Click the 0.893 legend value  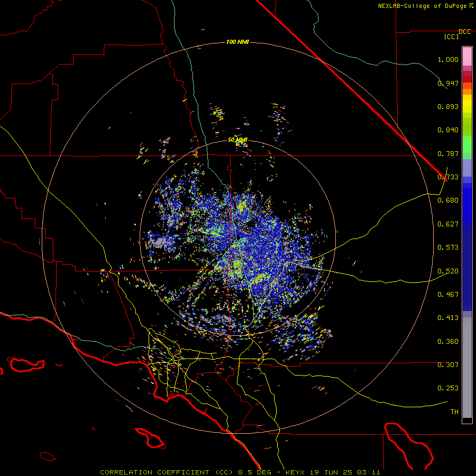tap(448, 106)
